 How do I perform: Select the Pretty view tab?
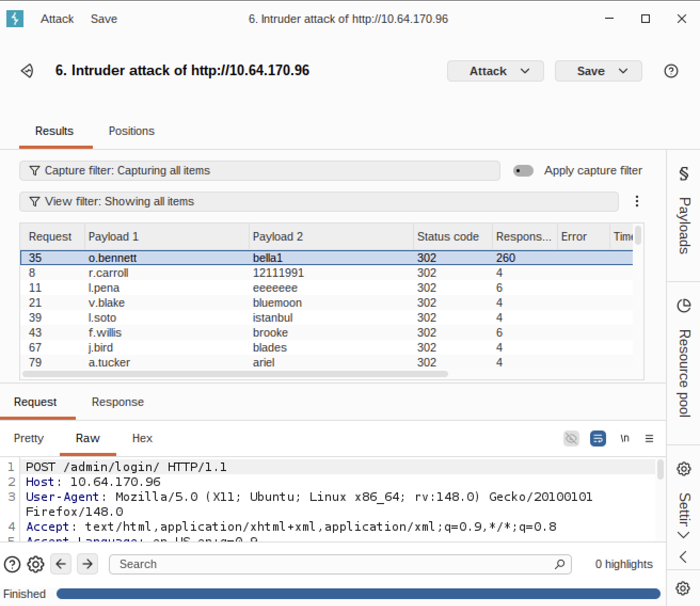tap(29, 438)
